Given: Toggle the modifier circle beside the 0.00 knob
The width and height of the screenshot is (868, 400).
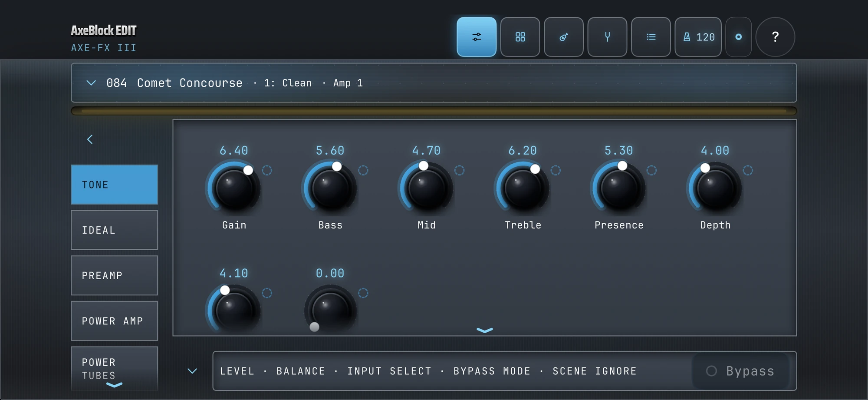Looking at the screenshot, I should pyautogui.click(x=363, y=293).
